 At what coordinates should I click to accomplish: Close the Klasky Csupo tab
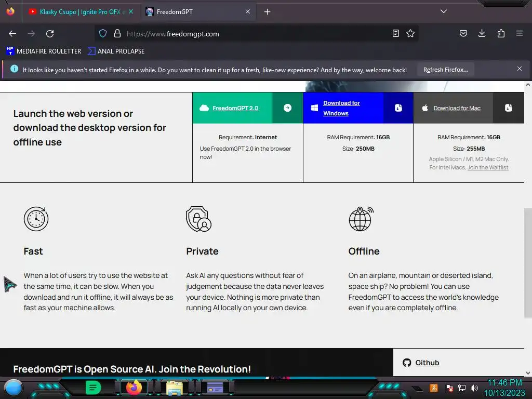(x=131, y=11)
